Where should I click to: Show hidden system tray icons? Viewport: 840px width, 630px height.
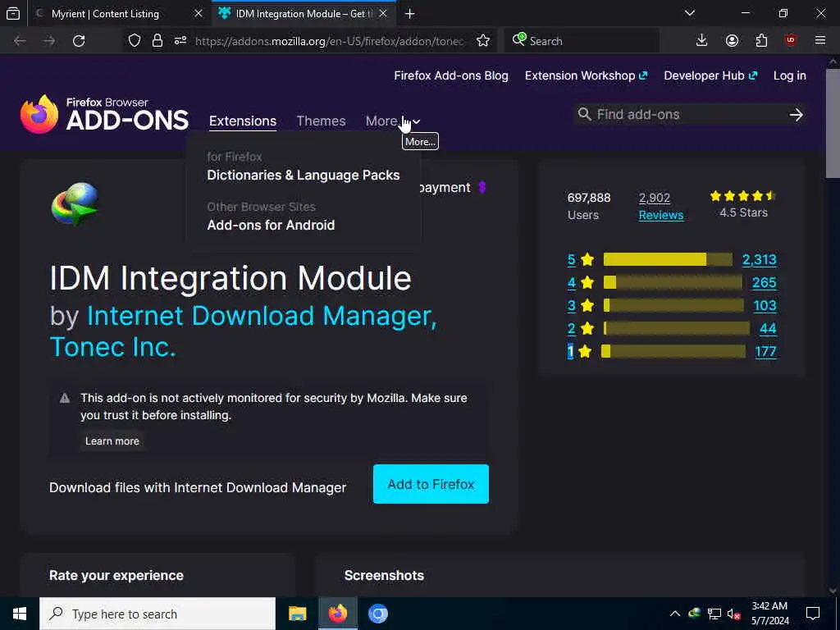[x=675, y=614]
